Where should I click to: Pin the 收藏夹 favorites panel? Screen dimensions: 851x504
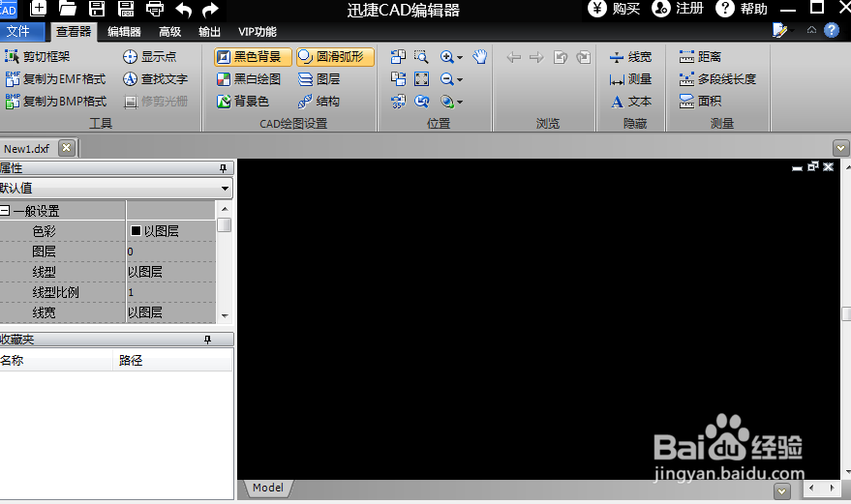[x=207, y=340]
